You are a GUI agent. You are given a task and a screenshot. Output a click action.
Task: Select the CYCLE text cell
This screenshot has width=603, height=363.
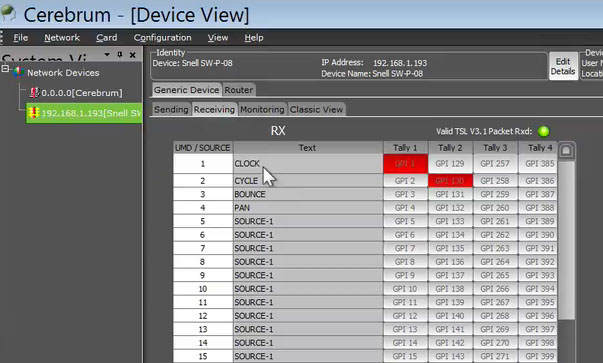point(308,181)
